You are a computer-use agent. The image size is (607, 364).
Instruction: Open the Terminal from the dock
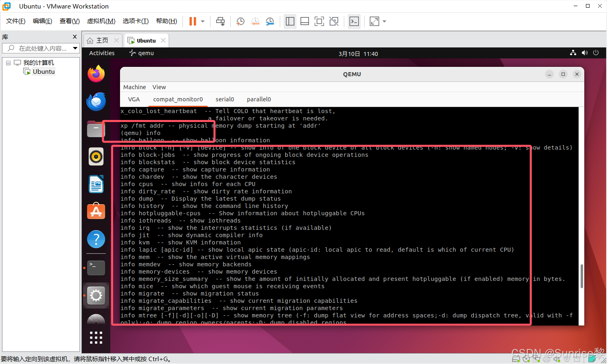96,268
